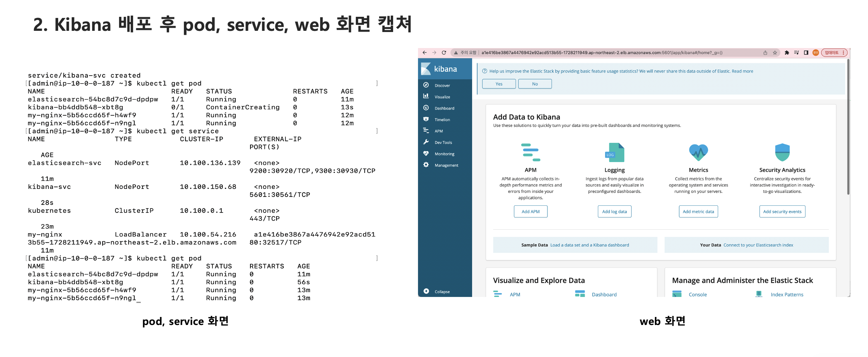Click the Metrics heart icon
Viewport: 868px width, 357px height.
[698, 152]
